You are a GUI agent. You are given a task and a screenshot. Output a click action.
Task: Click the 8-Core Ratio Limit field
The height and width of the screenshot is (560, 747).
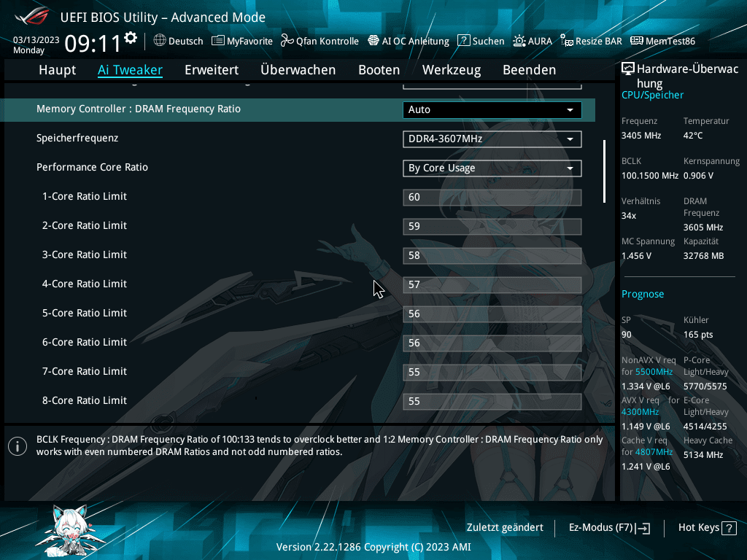pos(492,402)
